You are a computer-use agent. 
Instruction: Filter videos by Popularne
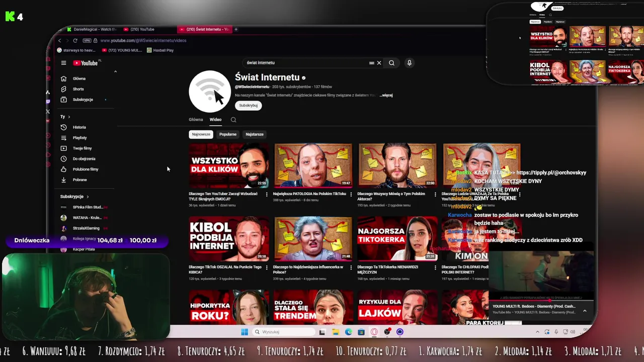[x=228, y=134]
